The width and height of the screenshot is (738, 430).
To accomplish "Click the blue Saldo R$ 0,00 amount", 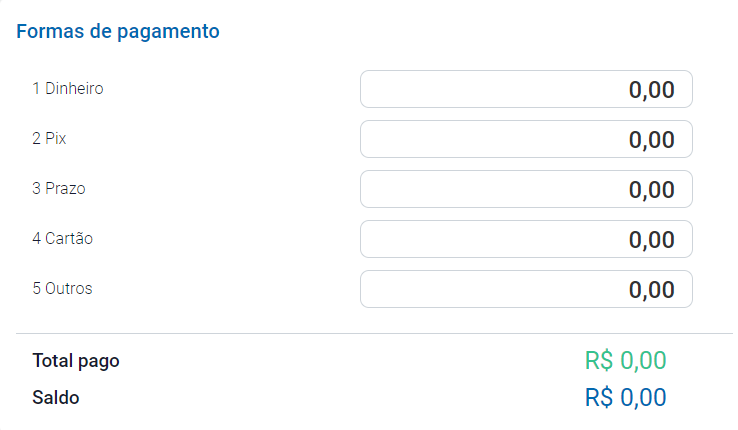I will (x=625, y=398).
